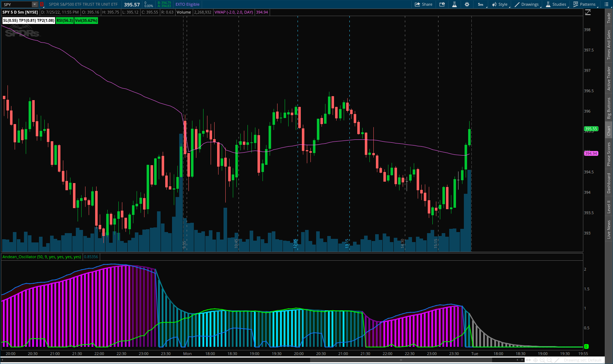Screen dimensions: 613x364
Task: Click the green Vol(35.62%) label
Action: (x=86, y=20)
